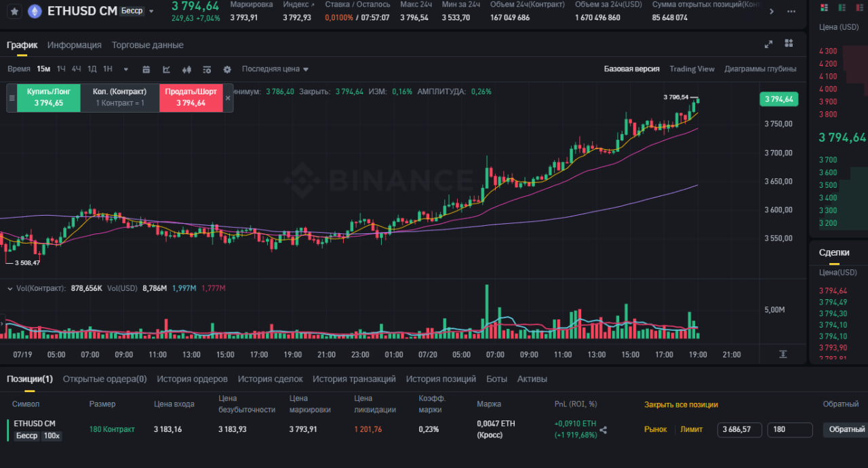Open the chart display list settings icon
This screenshot has width=868, height=468.
pyautogui.click(x=207, y=69)
